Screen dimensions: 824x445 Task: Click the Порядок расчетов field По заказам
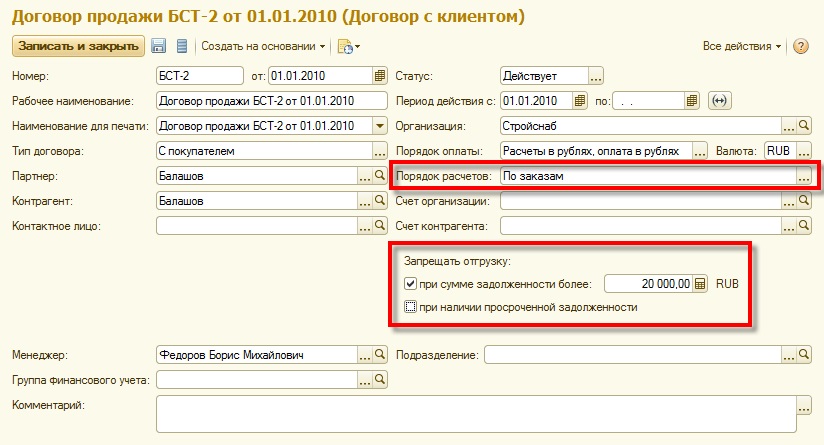coord(648,176)
